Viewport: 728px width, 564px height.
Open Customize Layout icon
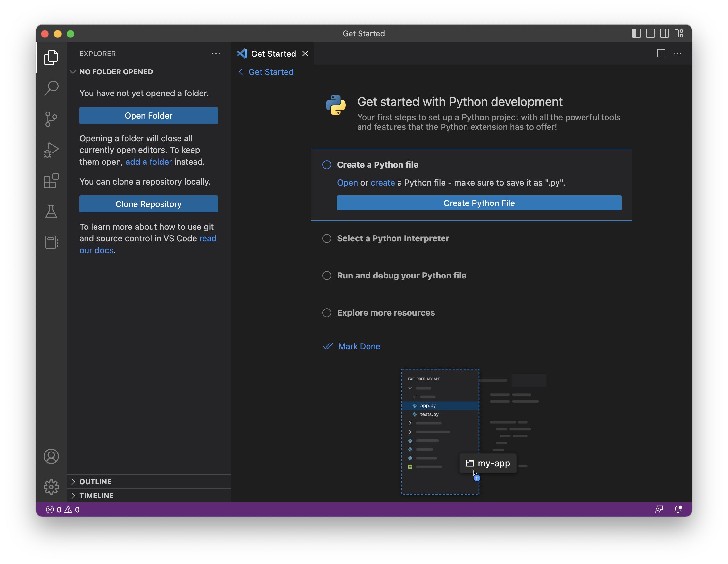point(679,33)
